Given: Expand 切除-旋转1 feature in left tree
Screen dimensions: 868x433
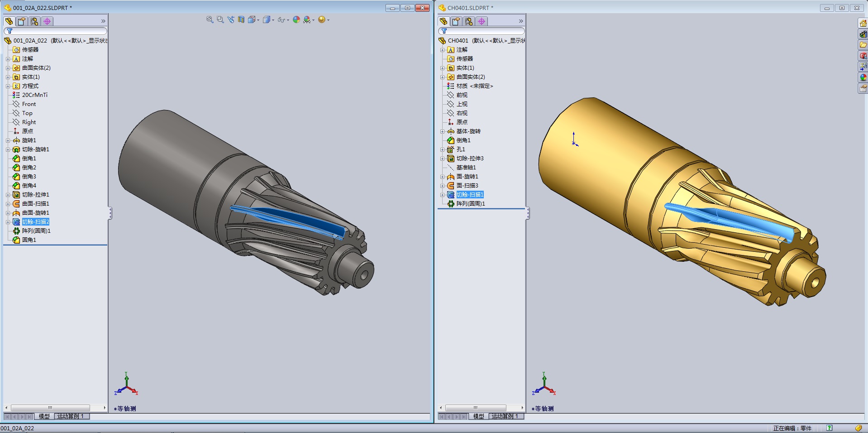Looking at the screenshot, I should (x=8, y=149).
